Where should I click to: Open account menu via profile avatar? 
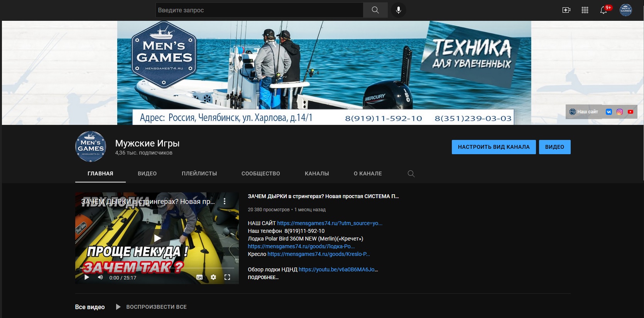click(x=626, y=10)
